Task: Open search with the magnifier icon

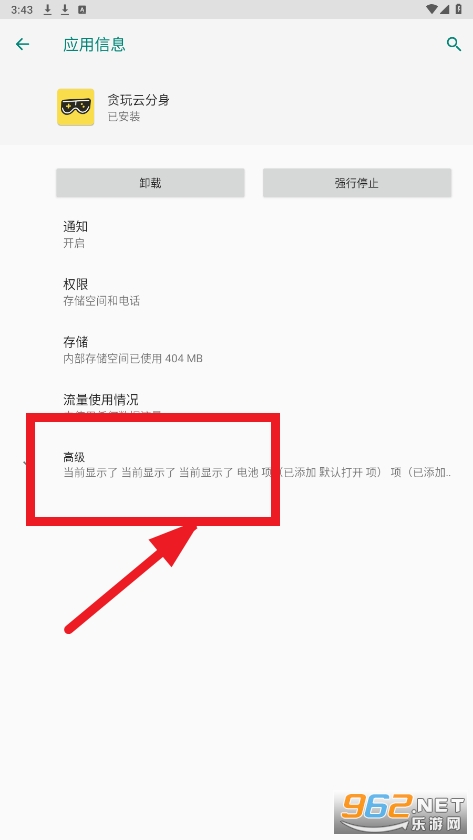Action: coord(454,44)
